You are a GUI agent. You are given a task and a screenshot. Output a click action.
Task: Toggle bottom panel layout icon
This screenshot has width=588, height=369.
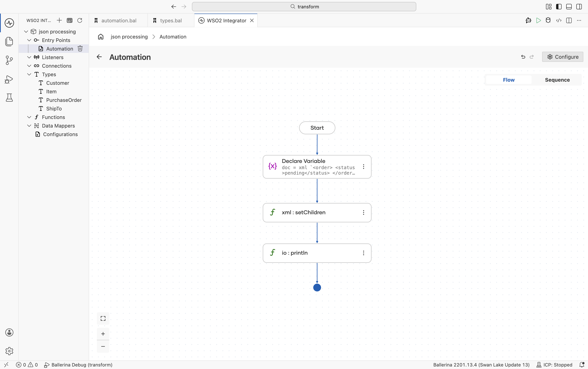pos(569,7)
